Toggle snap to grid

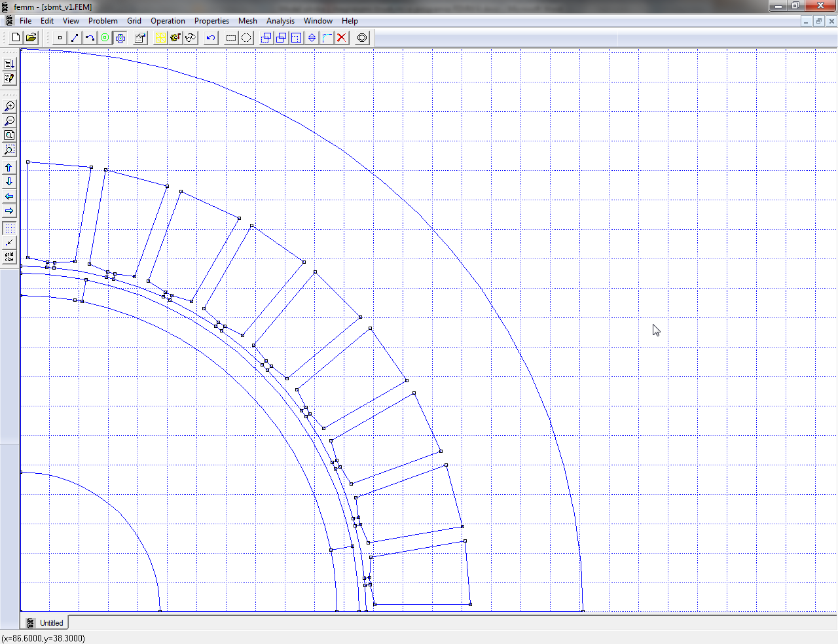click(9, 243)
